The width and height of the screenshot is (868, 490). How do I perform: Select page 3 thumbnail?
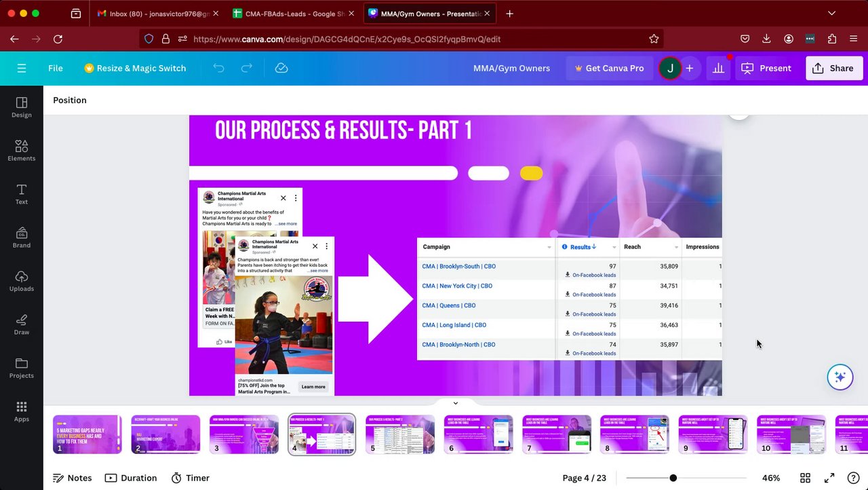244,434
